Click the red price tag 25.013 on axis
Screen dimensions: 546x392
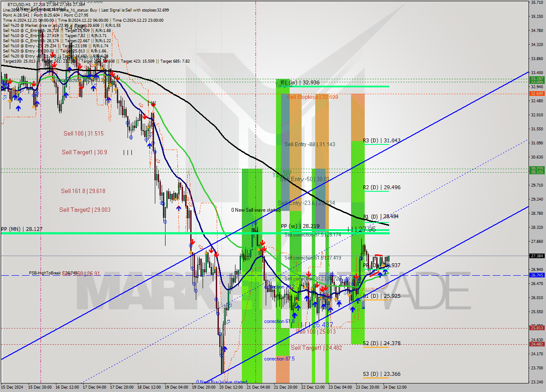(x=537, y=328)
